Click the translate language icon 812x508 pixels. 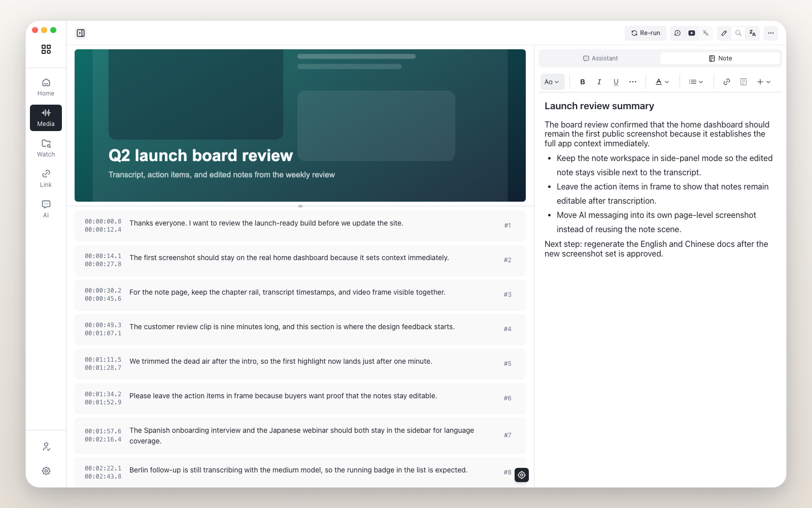[753, 33]
